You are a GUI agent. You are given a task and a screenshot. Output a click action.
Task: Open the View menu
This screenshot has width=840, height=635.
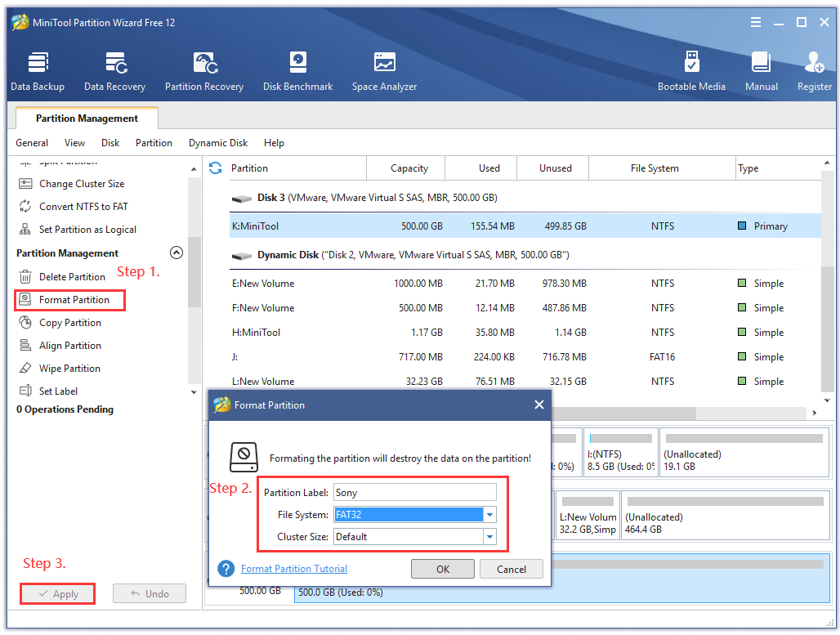[74, 143]
